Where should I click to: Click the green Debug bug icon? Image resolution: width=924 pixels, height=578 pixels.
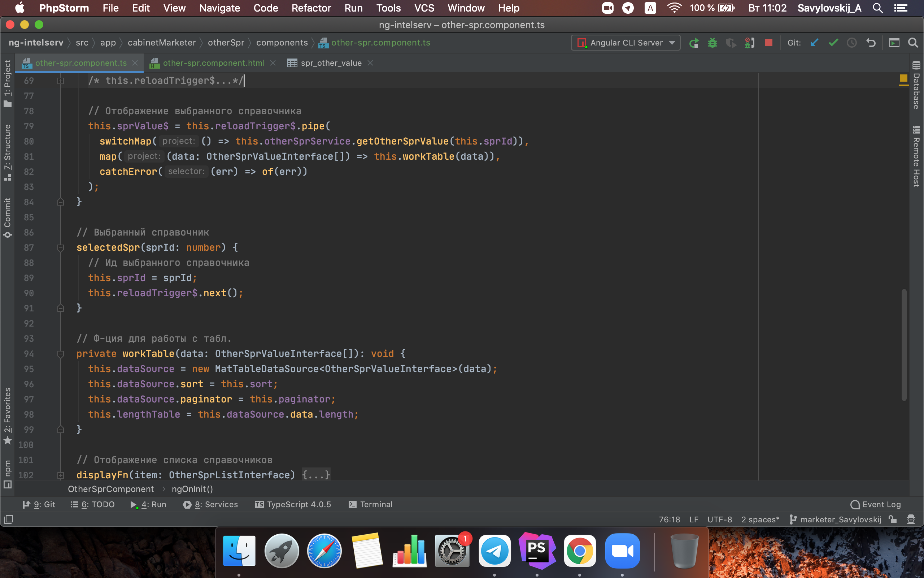coord(712,43)
